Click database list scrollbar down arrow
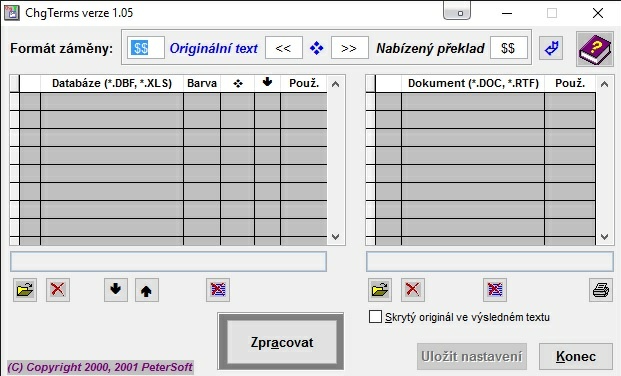Image resolution: width=621 pixels, height=376 pixels. pyautogui.click(x=335, y=237)
